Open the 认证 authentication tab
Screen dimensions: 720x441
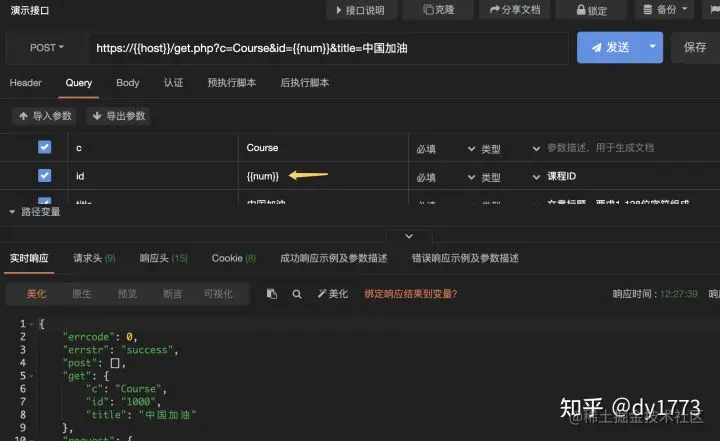tap(174, 83)
